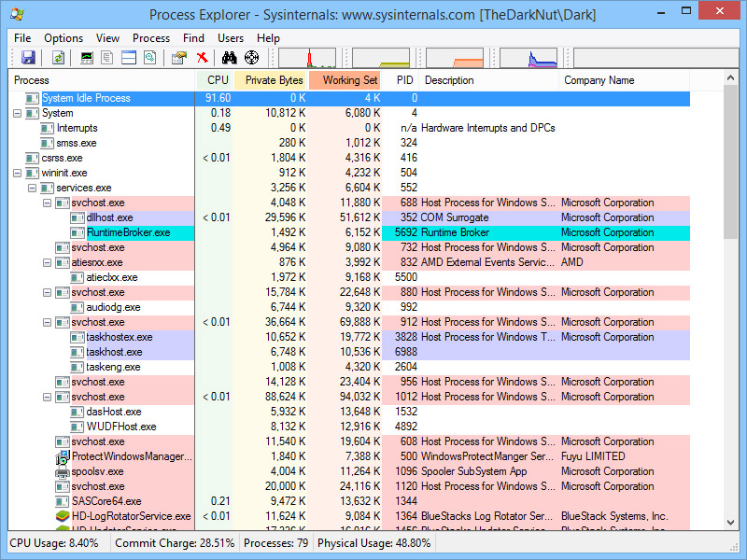Open the physical memory mini graph

(455, 58)
